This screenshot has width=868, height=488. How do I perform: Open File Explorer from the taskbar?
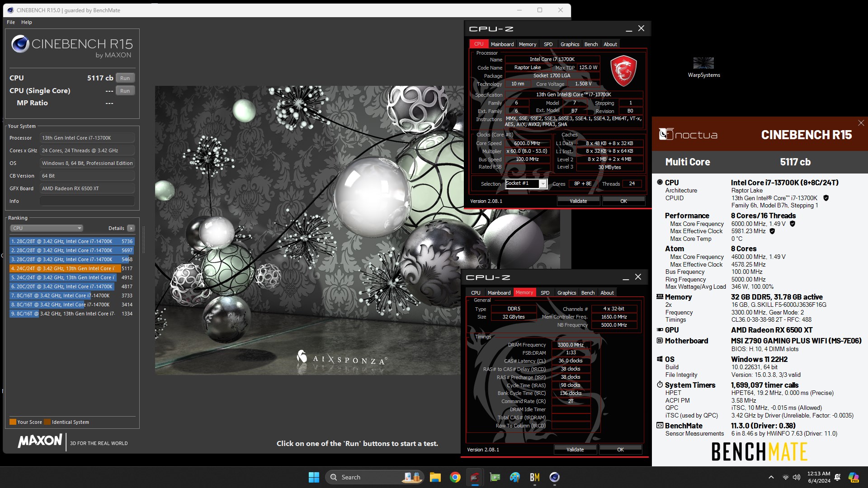click(x=435, y=477)
